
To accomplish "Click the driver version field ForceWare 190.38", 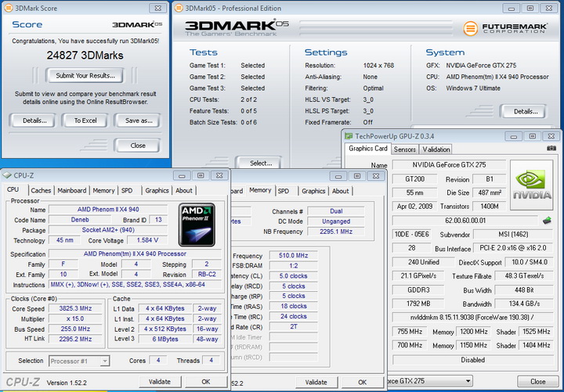I will coord(472,318).
